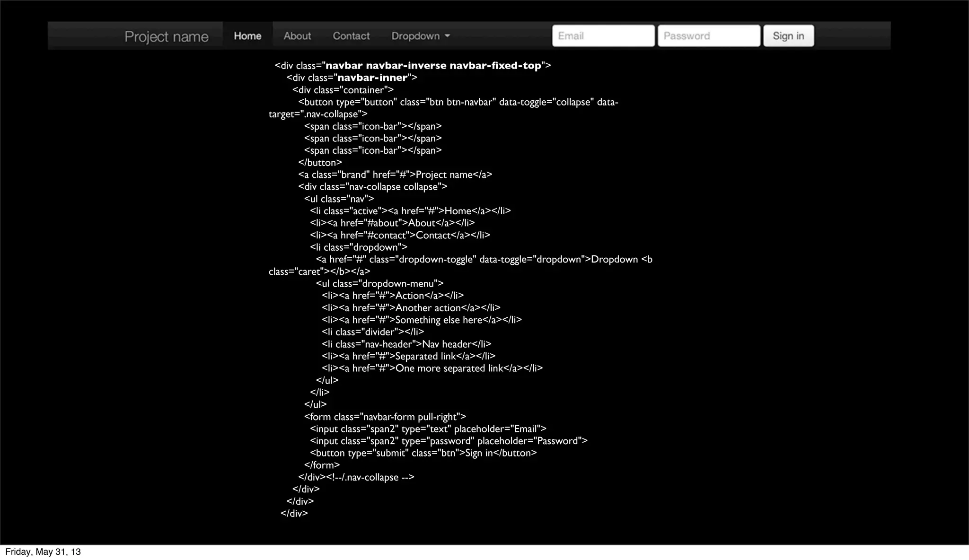Select the nav-collapse collapse div code line
Image resolution: width=969 pixels, height=560 pixels.
(372, 187)
